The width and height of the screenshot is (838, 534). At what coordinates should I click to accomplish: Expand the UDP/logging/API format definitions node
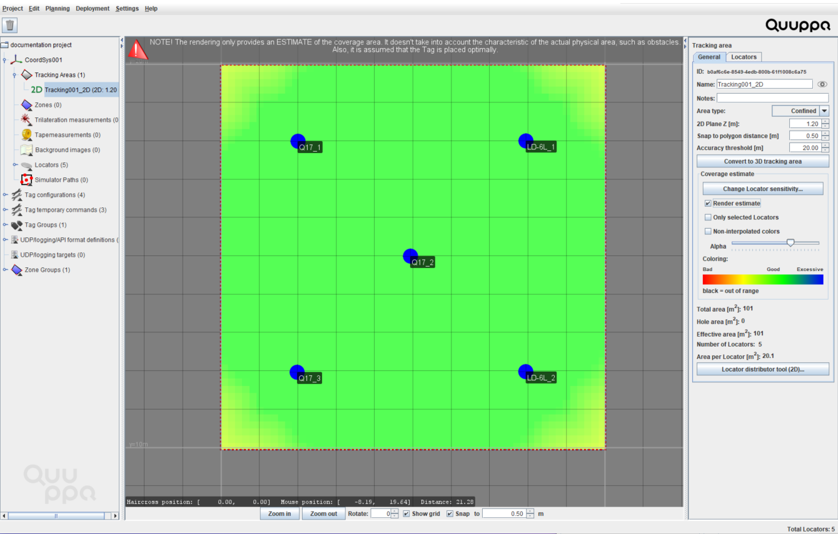point(5,239)
